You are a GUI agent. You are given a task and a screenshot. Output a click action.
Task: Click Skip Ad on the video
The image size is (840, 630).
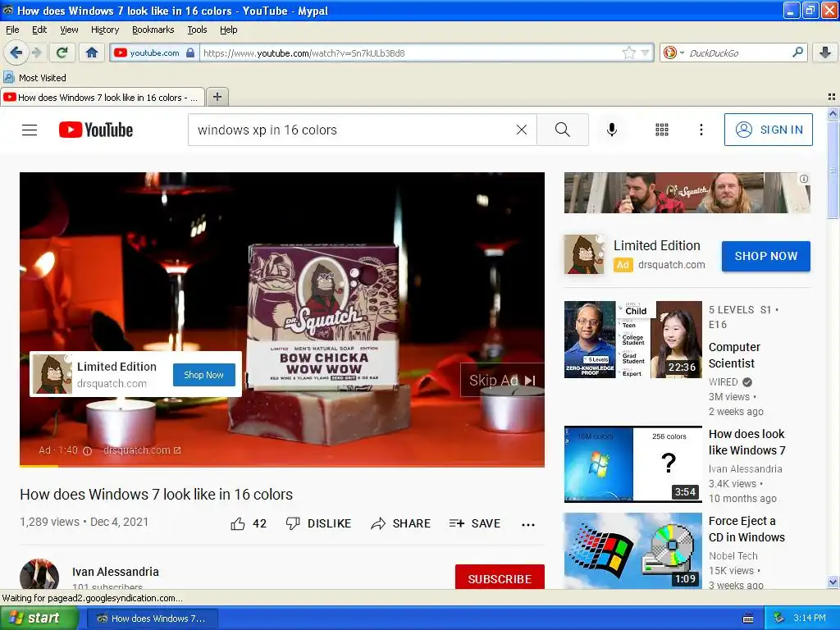tap(502, 381)
